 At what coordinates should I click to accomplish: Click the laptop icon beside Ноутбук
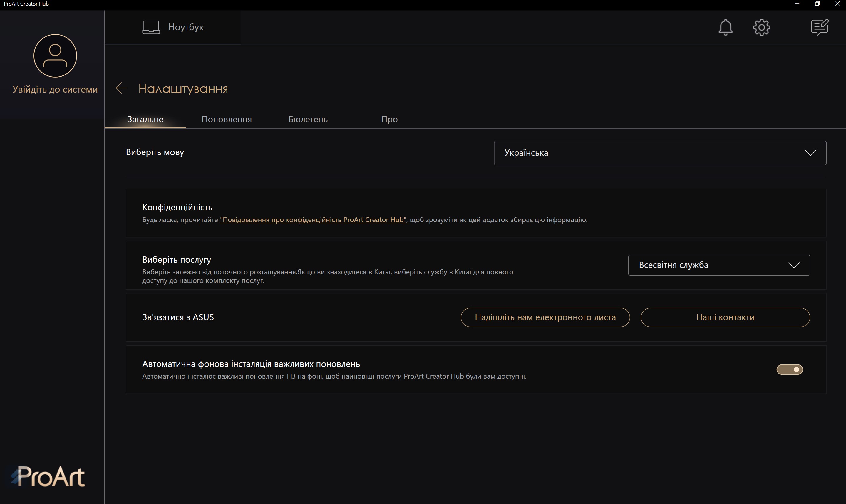pyautogui.click(x=151, y=27)
